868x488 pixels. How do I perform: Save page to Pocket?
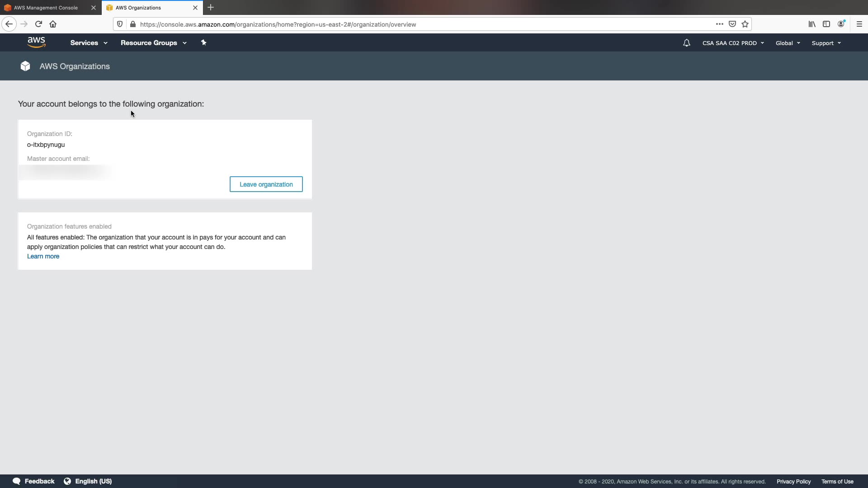732,24
